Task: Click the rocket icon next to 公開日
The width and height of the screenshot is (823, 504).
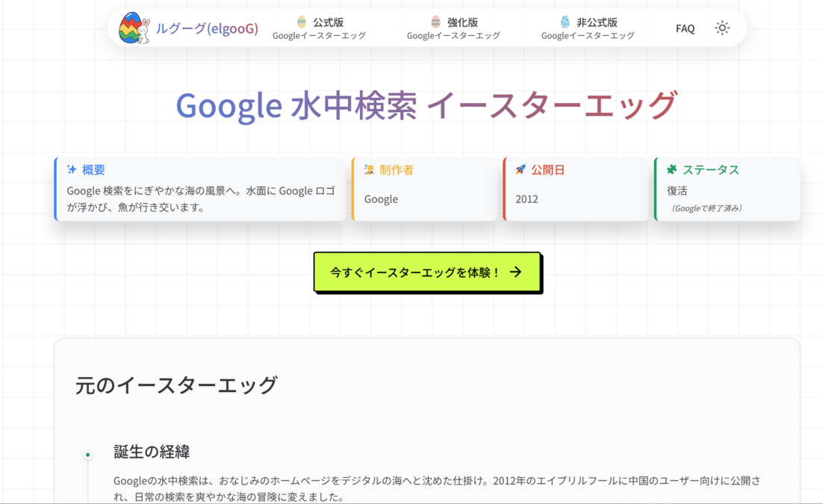Action: pos(521,169)
